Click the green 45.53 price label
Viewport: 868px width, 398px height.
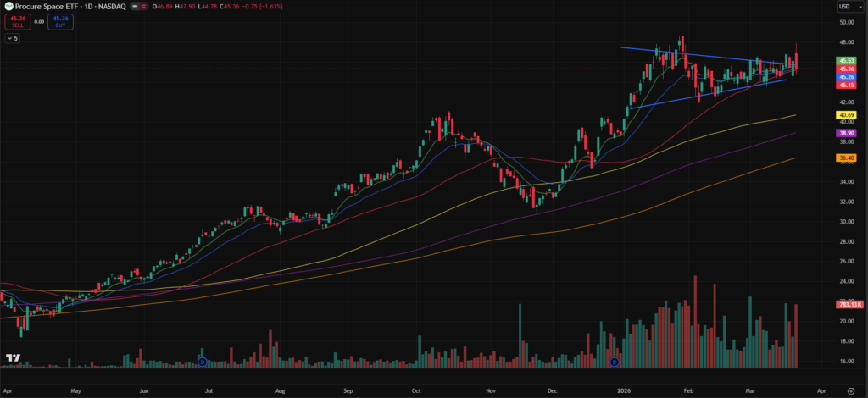click(x=845, y=61)
